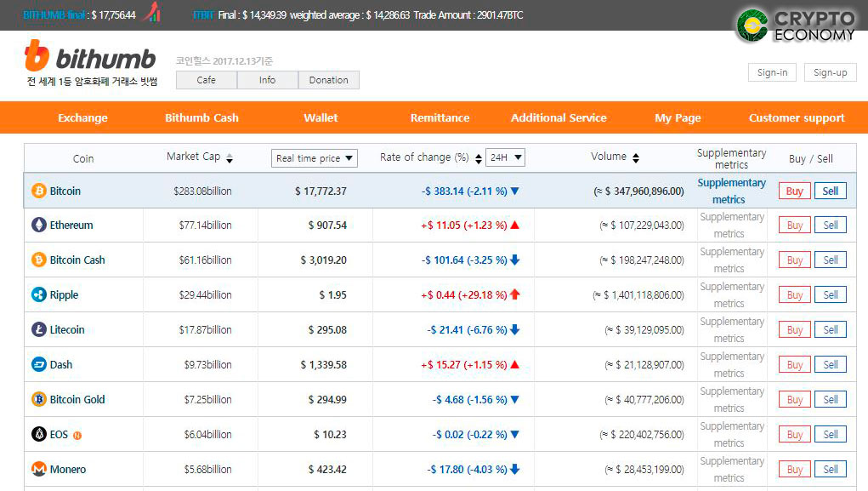Click the Bithumb logo

coord(90,55)
